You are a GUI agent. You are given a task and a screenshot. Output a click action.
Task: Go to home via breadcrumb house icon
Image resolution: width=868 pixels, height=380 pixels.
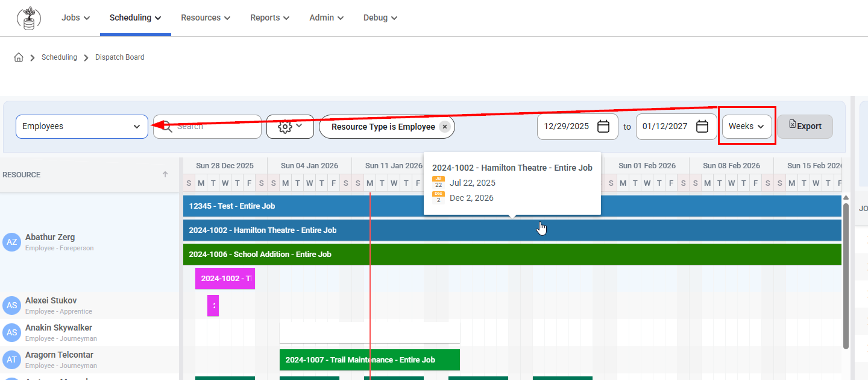click(x=19, y=57)
